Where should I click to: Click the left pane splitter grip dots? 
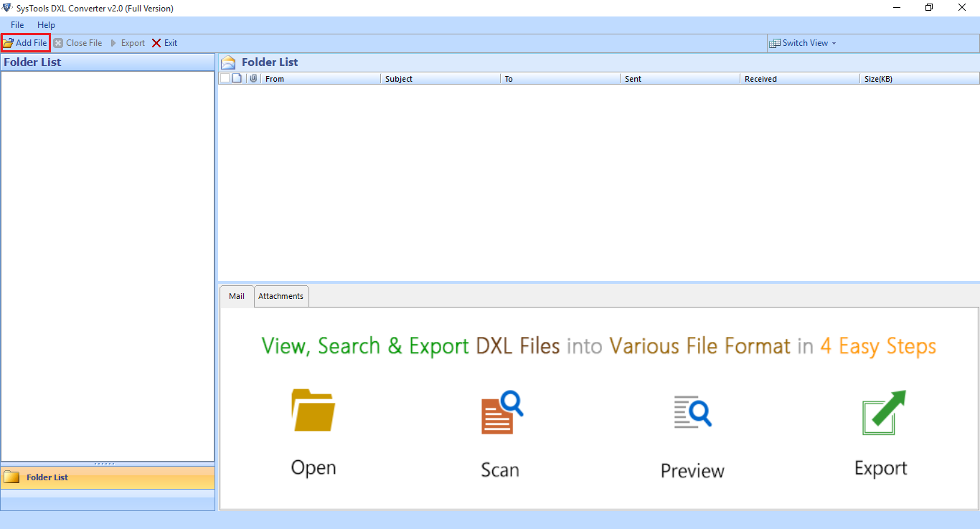105,464
